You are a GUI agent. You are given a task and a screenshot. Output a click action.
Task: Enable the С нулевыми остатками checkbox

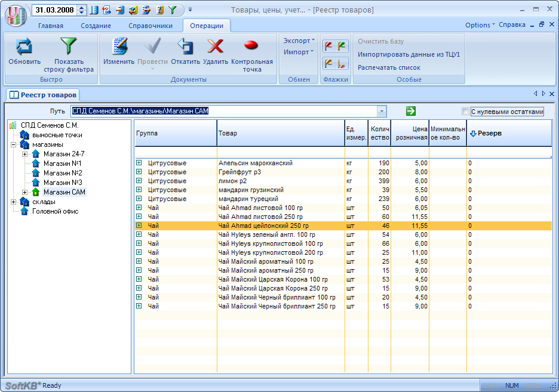pyautogui.click(x=465, y=112)
